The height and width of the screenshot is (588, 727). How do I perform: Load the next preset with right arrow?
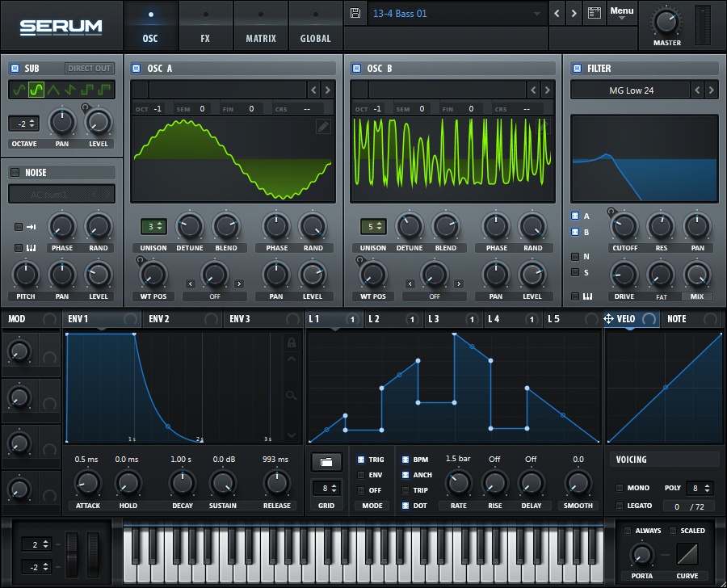tap(574, 13)
